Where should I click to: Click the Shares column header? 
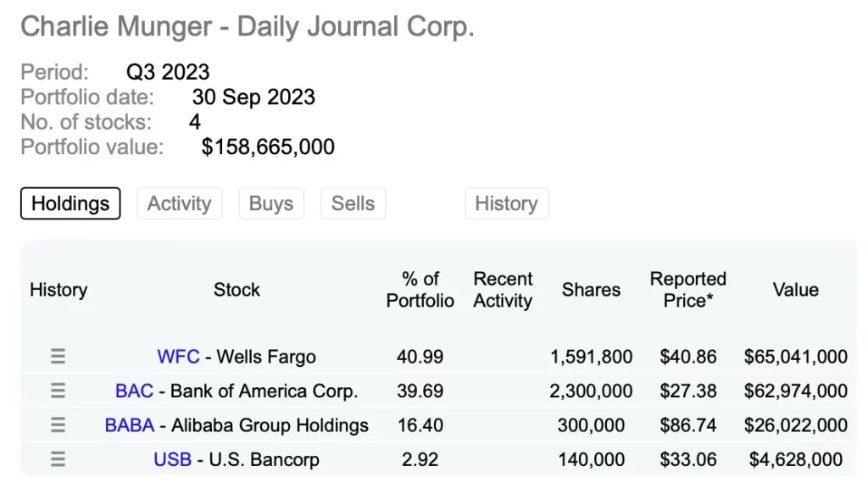pos(591,290)
